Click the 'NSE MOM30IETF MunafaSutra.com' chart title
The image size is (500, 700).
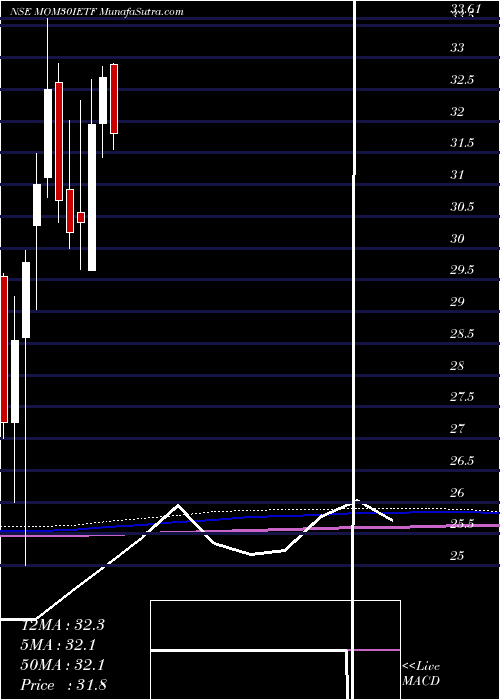[96, 12]
